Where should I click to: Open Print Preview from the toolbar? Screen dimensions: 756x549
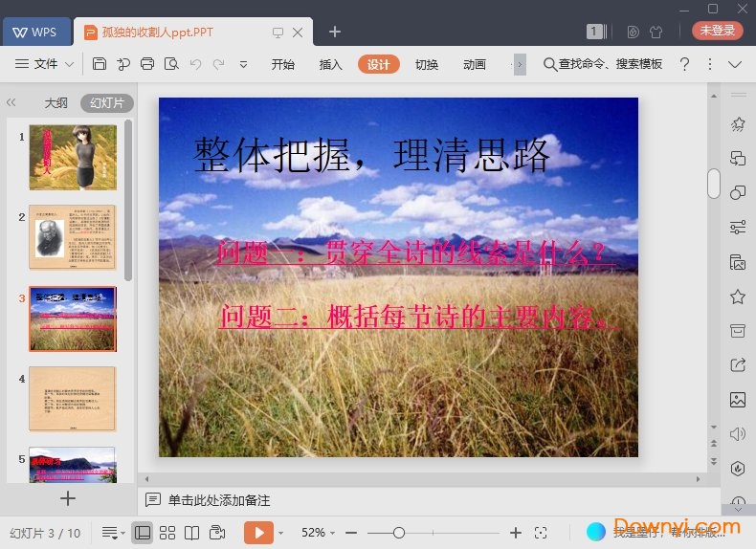coord(171,64)
